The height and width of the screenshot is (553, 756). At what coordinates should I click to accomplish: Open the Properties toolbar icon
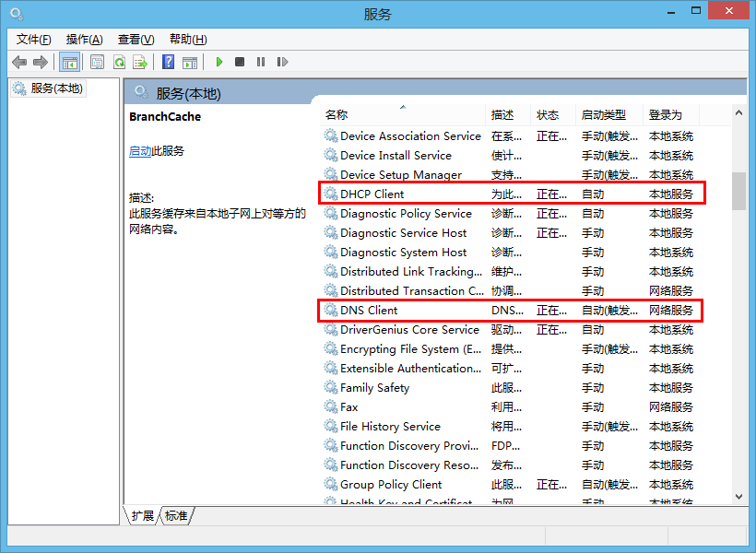coord(97,62)
